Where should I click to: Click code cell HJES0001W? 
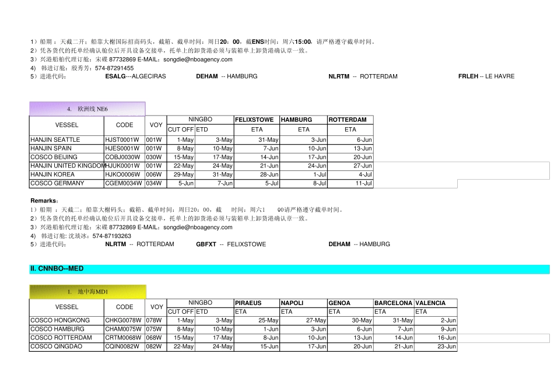point(124,148)
